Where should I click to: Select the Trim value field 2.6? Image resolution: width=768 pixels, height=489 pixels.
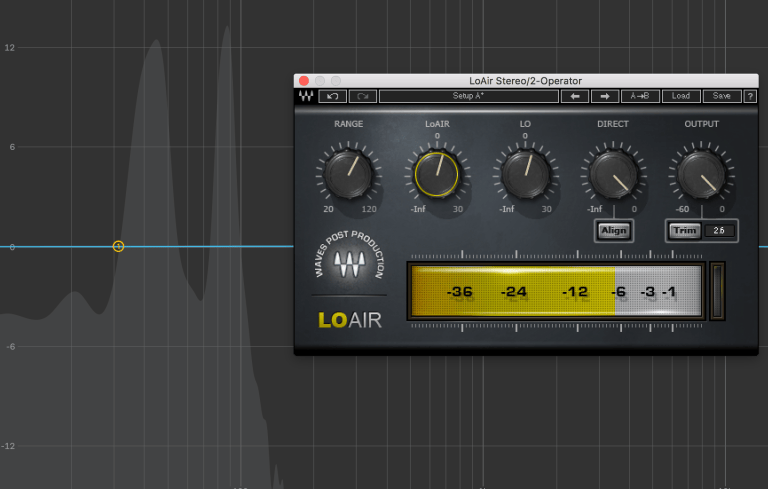click(x=719, y=231)
